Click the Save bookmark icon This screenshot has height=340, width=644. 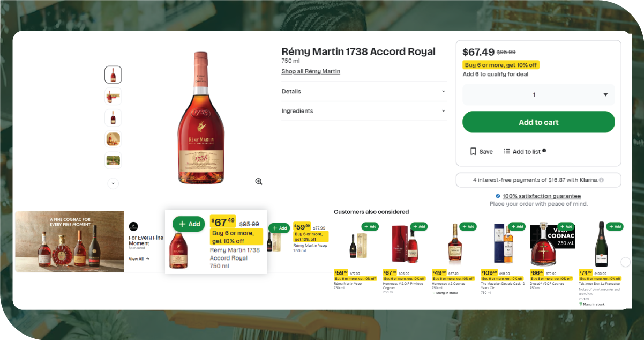point(473,152)
